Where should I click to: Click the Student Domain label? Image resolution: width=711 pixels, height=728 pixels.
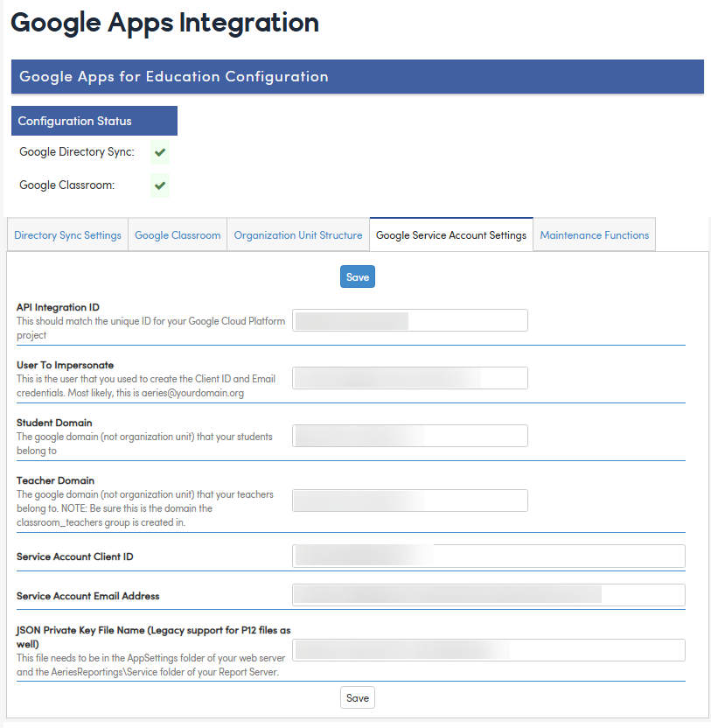(54, 423)
